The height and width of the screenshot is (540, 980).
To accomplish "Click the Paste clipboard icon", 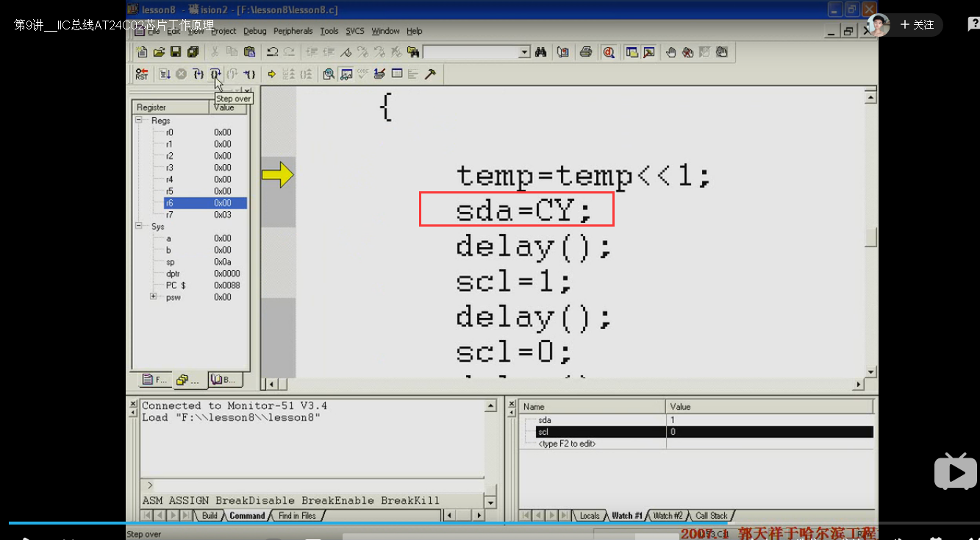I will click(x=249, y=52).
